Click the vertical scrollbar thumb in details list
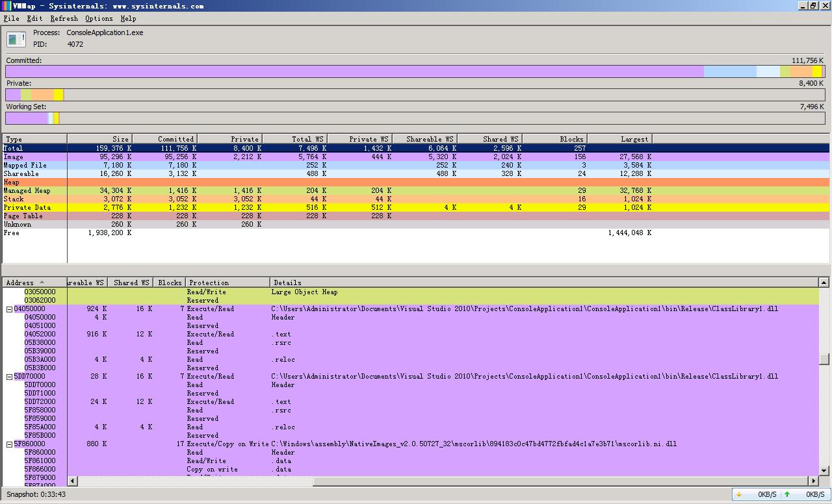Image resolution: width=832 pixels, height=504 pixels. (x=824, y=359)
